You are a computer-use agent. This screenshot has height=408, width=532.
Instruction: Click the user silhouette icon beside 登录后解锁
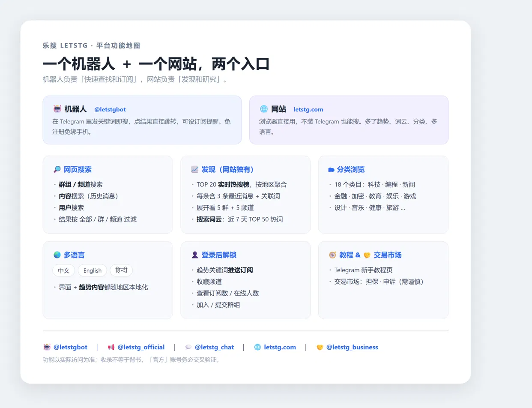[x=195, y=255]
